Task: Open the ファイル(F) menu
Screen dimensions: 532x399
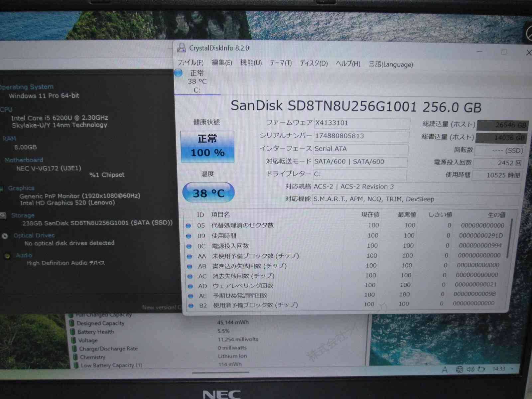Action: (190, 63)
